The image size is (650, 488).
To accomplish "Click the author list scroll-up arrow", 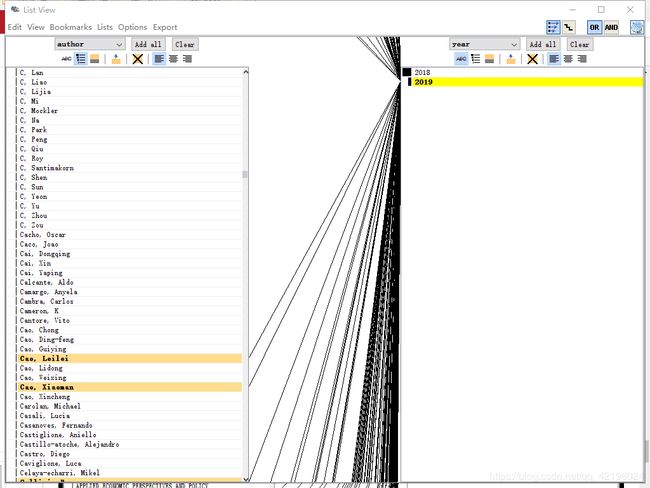I will tap(245, 72).
